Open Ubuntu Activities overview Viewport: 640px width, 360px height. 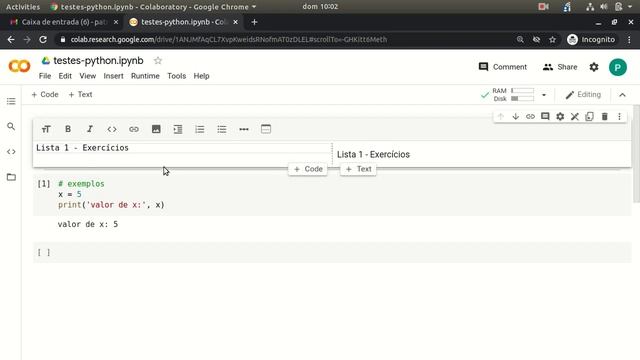coord(23,7)
